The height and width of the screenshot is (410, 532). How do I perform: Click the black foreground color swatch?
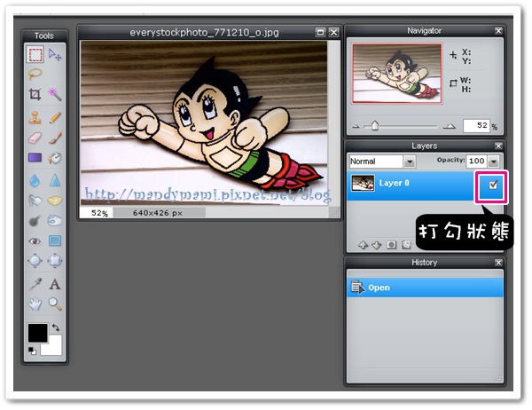click(37, 333)
